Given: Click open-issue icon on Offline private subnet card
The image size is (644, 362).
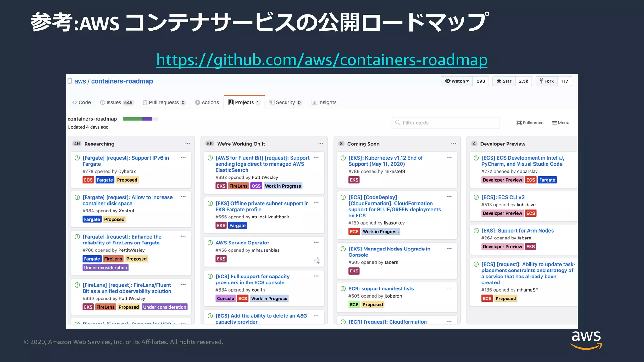Looking at the screenshot, I should pos(210,203).
